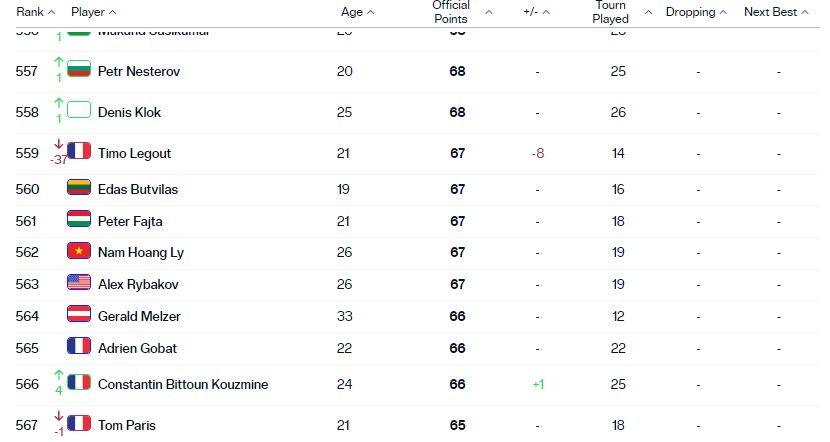This screenshot has height=442, width=830.
Task: Open Timo Legout's player profile
Action: point(134,154)
